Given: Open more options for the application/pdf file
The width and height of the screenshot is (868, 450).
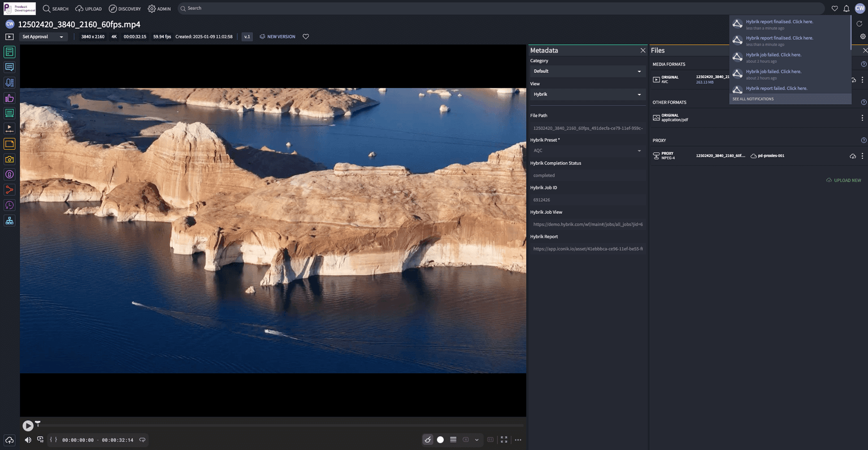Looking at the screenshot, I should coord(862,118).
